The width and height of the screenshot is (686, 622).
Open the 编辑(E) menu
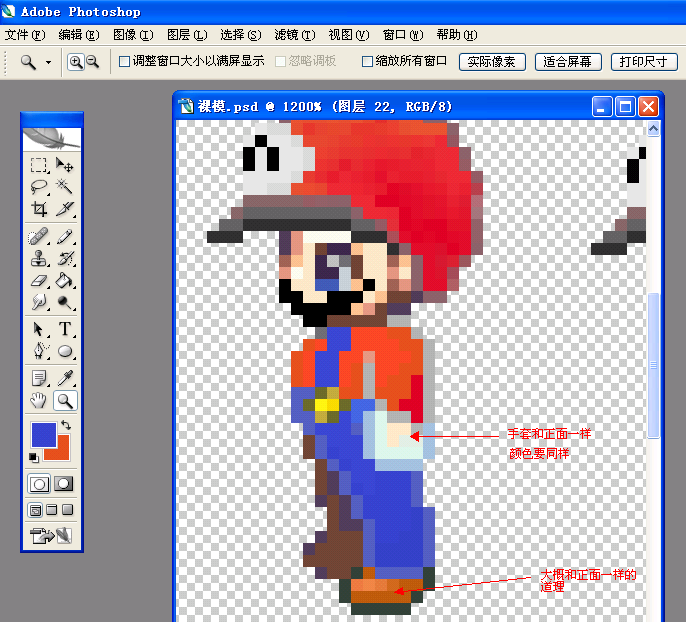coord(79,35)
